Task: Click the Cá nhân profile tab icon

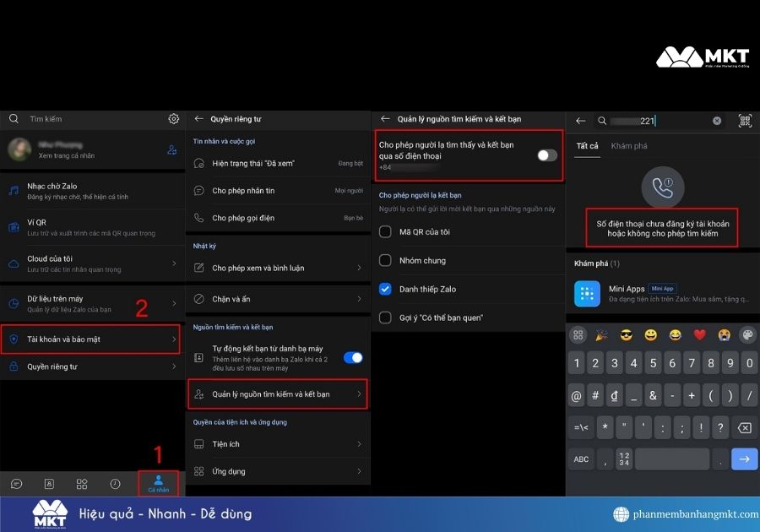Action: click(x=158, y=483)
